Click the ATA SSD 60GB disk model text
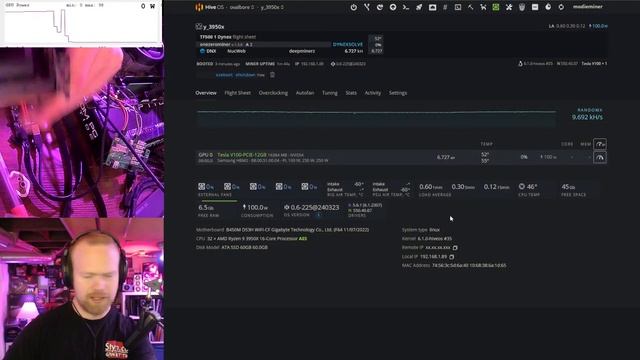 tap(244, 247)
